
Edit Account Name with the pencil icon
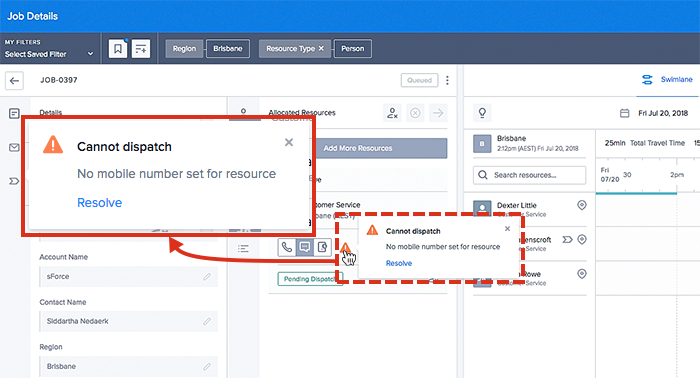(207, 277)
